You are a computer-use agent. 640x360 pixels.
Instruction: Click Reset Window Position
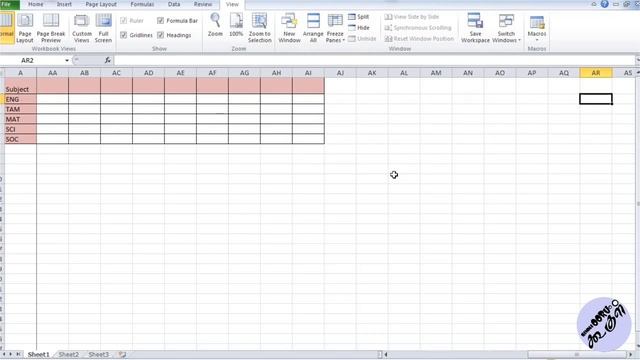[419, 39]
